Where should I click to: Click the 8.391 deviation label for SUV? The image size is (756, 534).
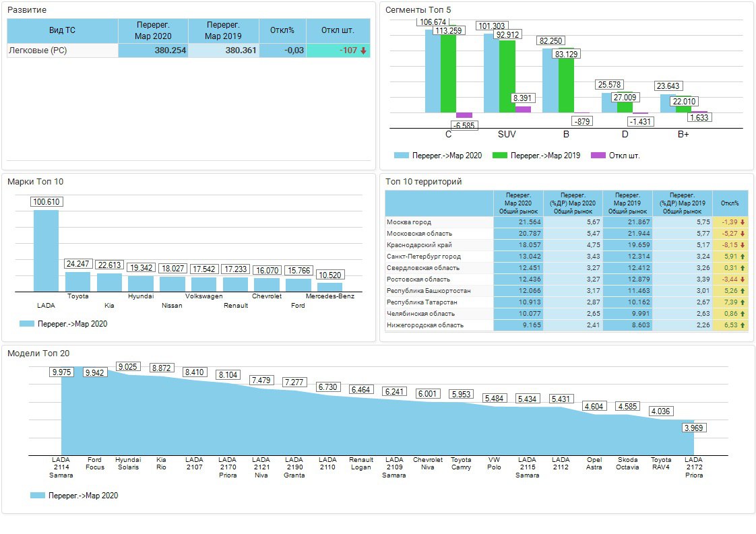[522, 98]
